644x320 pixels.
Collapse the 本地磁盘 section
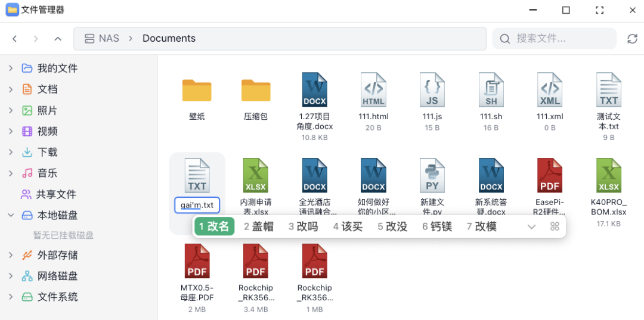point(11,215)
